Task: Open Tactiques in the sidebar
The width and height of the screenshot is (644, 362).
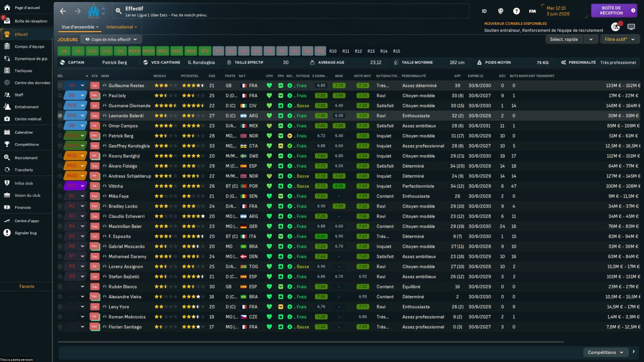Action: coord(24,71)
